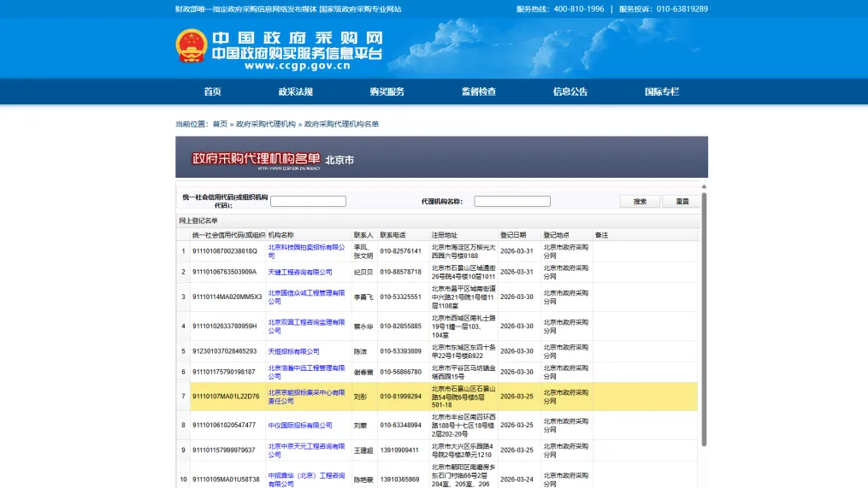The width and height of the screenshot is (868, 488).
Task: Click the national emblem logo in header
Action: click(192, 46)
